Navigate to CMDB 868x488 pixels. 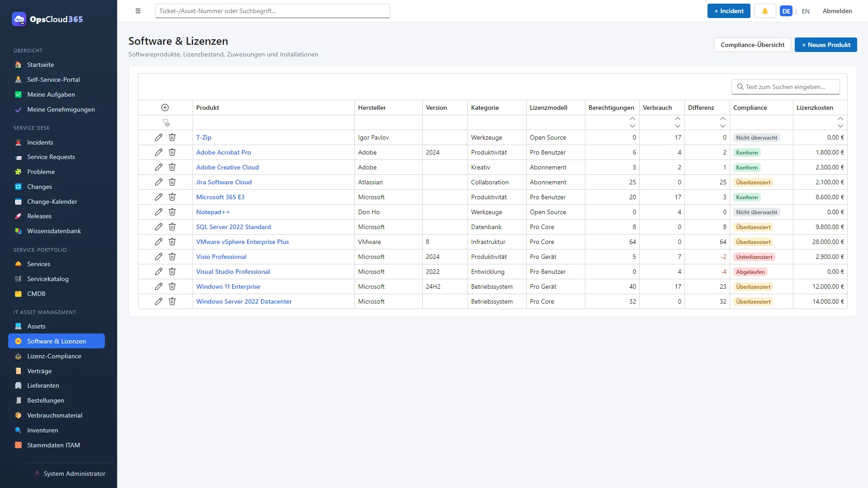[x=57, y=294]
